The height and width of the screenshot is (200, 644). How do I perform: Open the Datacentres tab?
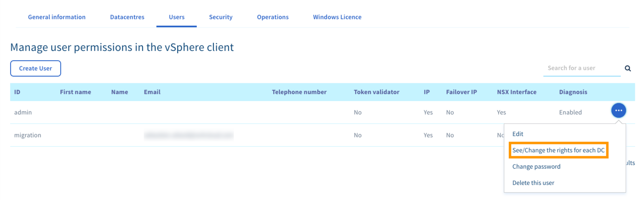click(127, 17)
